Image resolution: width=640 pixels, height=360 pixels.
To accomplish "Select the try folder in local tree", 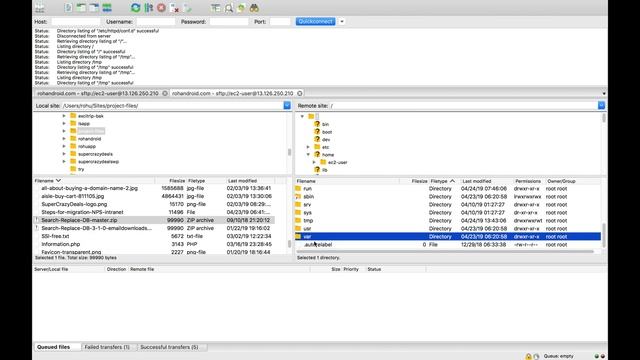I will point(81,169).
